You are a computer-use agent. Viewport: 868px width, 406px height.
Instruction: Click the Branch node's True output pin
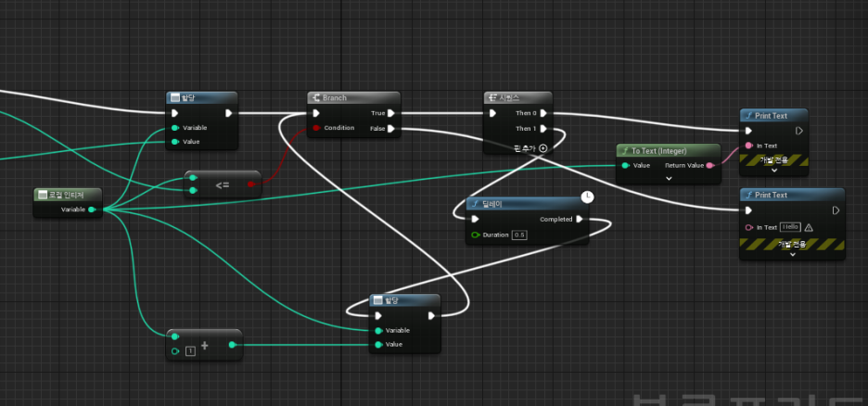coord(390,113)
